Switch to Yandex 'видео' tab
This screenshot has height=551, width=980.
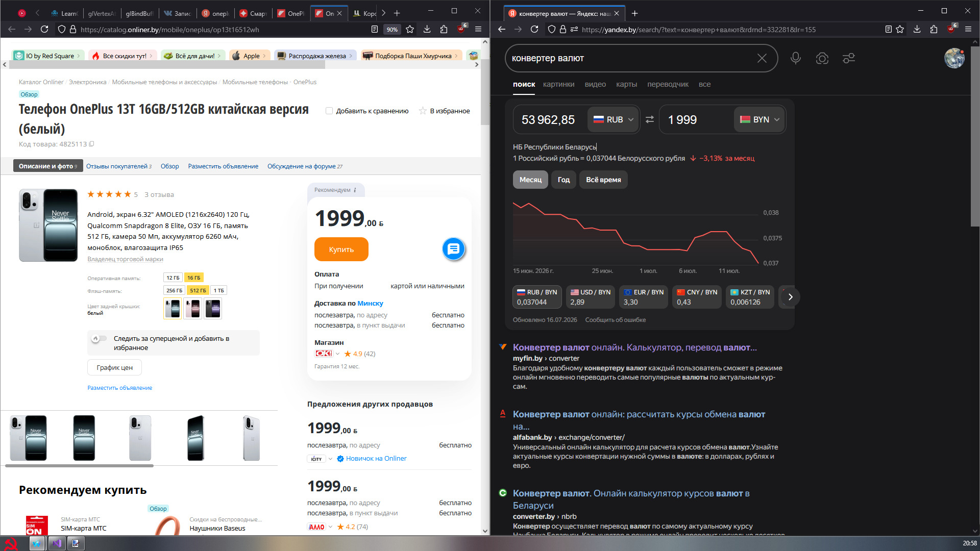point(595,84)
